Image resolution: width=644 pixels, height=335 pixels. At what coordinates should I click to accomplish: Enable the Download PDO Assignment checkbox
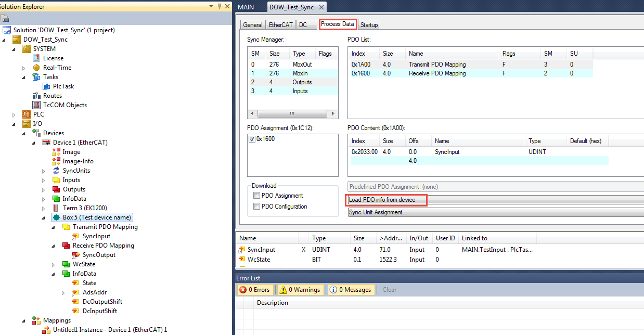[x=256, y=196]
